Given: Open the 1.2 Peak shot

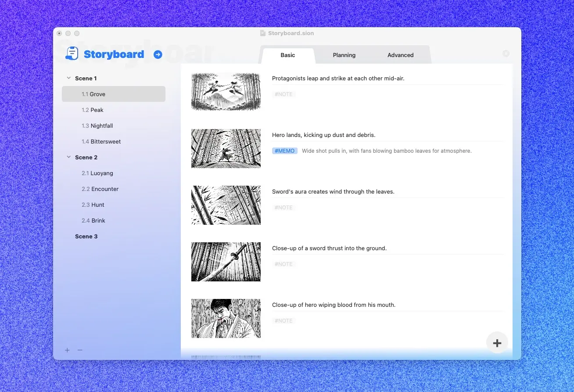Looking at the screenshot, I should click(x=93, y=110).
